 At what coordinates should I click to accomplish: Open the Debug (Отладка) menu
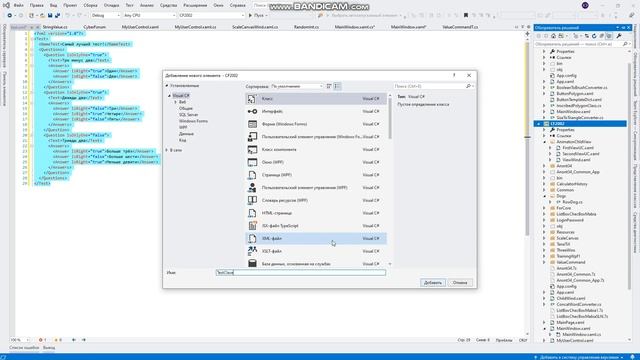pyautogui.click(x=111, y=5)
